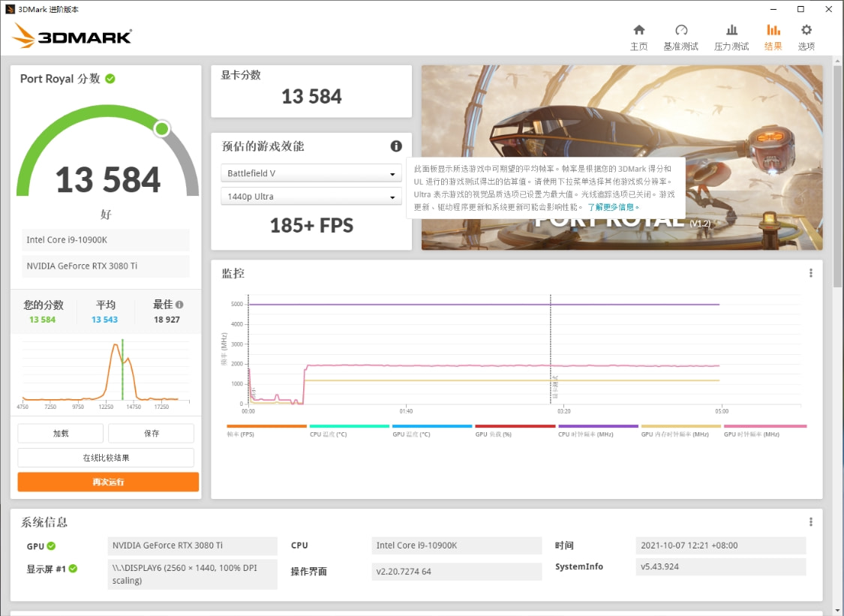Viewport: 844px width, 616px height.
Task: Open the 监控 panel overflow menu icon
Action: tap(810, 273)
